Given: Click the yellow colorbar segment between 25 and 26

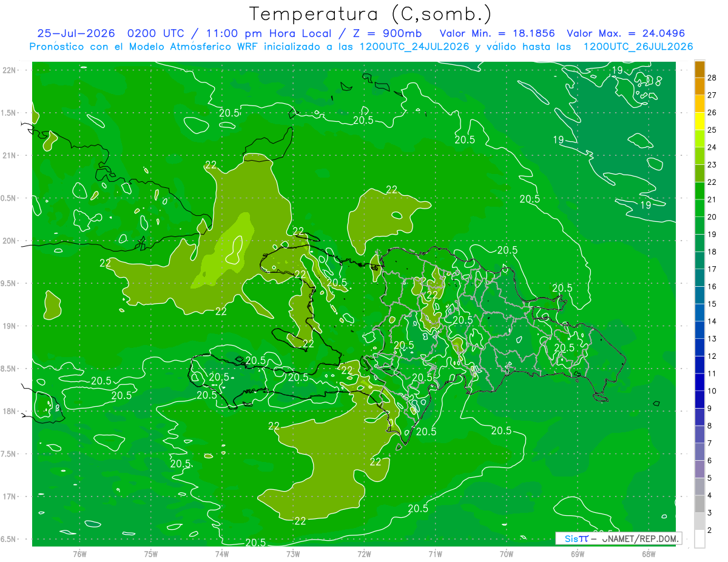Looking at the screenshot, I should coord(699,121).
